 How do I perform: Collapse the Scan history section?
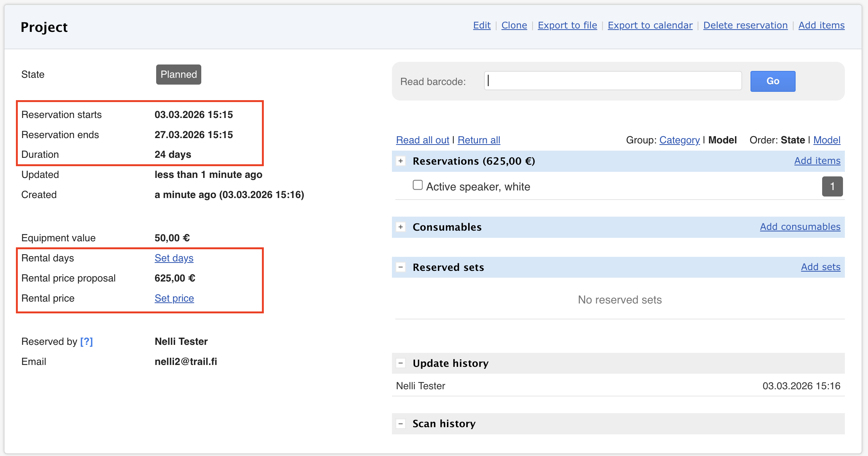pos(401,423)
